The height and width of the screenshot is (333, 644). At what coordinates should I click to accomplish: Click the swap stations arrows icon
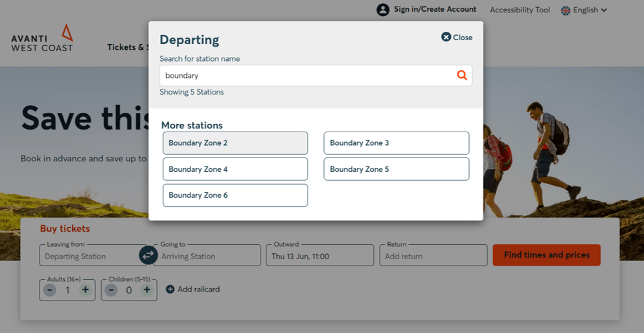[x=148, y=255]
